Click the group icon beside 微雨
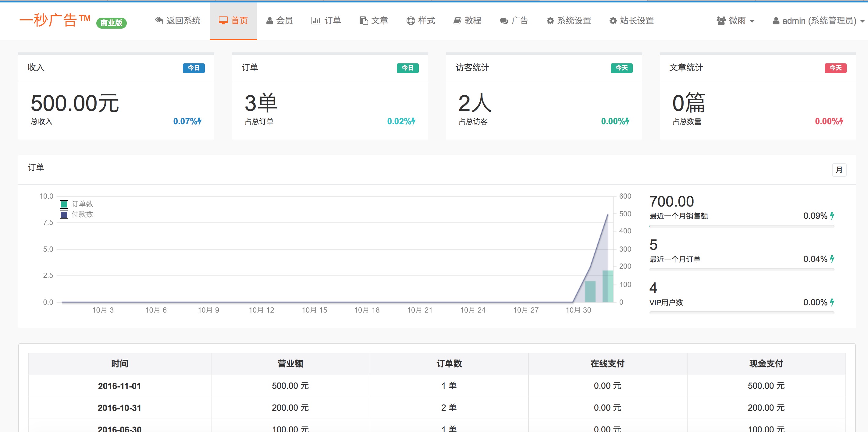Viewport: 868px width, 432px height. 721,21
